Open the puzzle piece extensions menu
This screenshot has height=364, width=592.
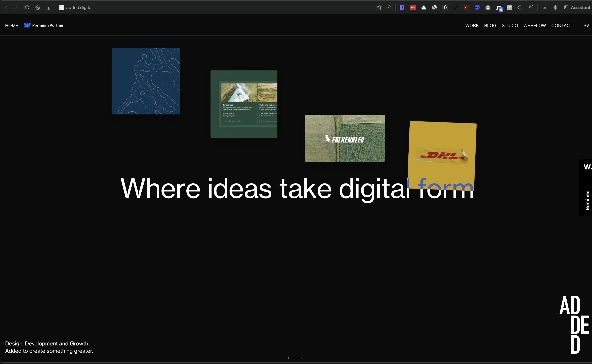520,8
